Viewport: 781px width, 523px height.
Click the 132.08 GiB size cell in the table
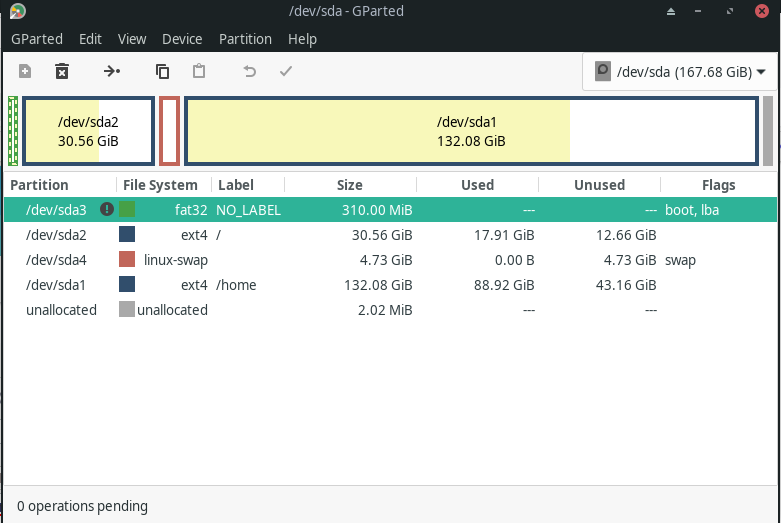[378, 285]
